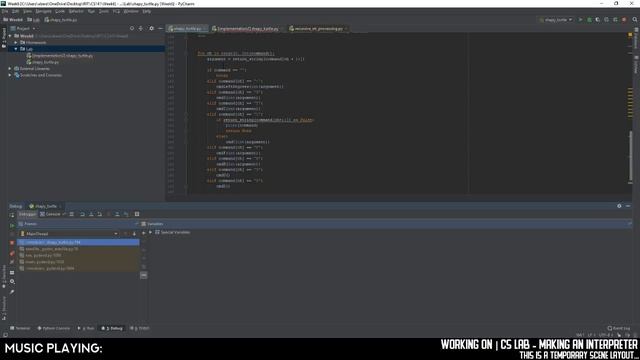The width and height of the screenshot is (640, 360).
Task: Stop the debug session red square
Action: (12, 243)
